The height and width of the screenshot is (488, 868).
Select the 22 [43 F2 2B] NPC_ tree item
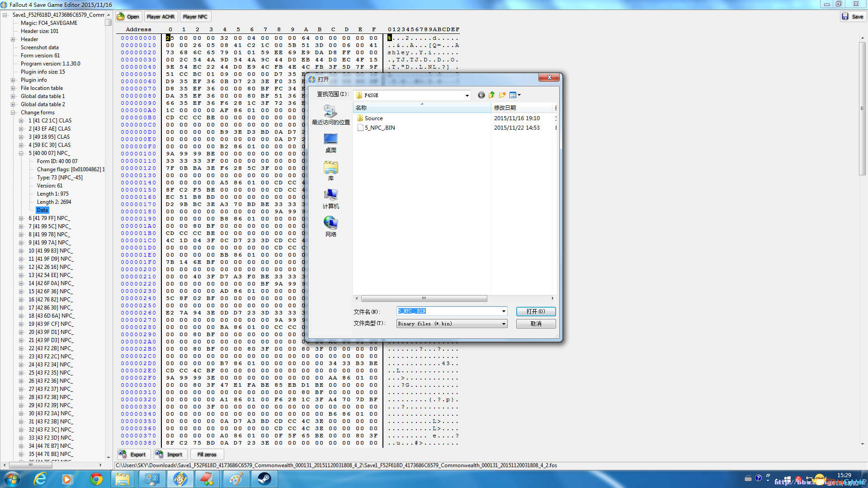click(51, 348)
